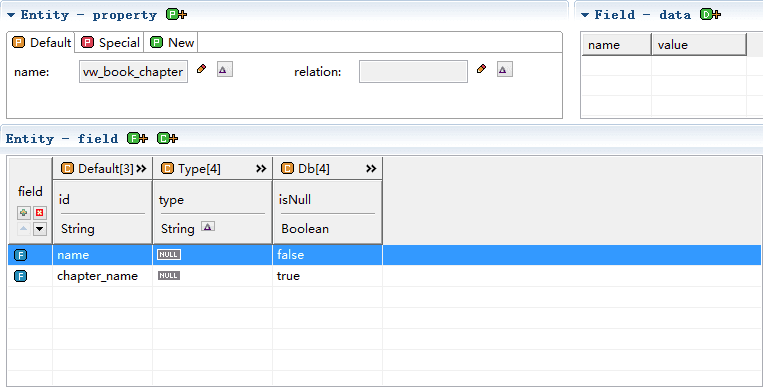Click the green F add-field icon
Viewport: 763px width, 387px height.
click(137, 139)
